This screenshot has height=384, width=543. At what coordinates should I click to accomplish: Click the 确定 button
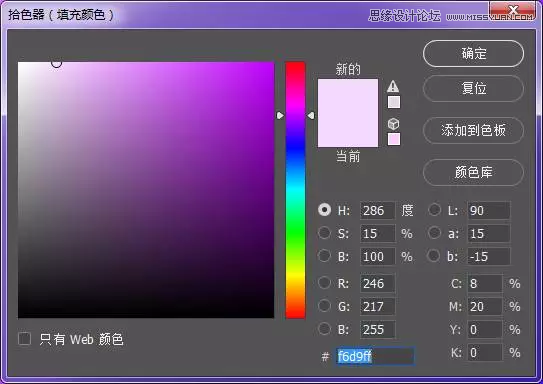click(x=473, y=54)
